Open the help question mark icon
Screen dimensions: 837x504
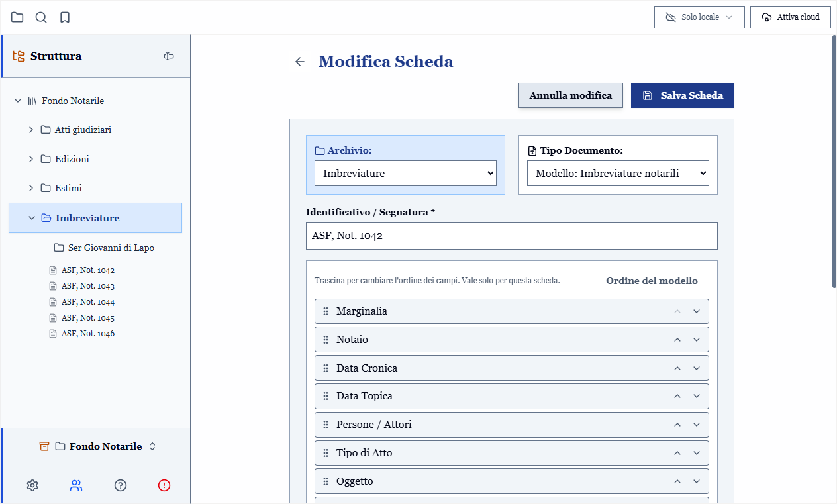click(121, 485)
